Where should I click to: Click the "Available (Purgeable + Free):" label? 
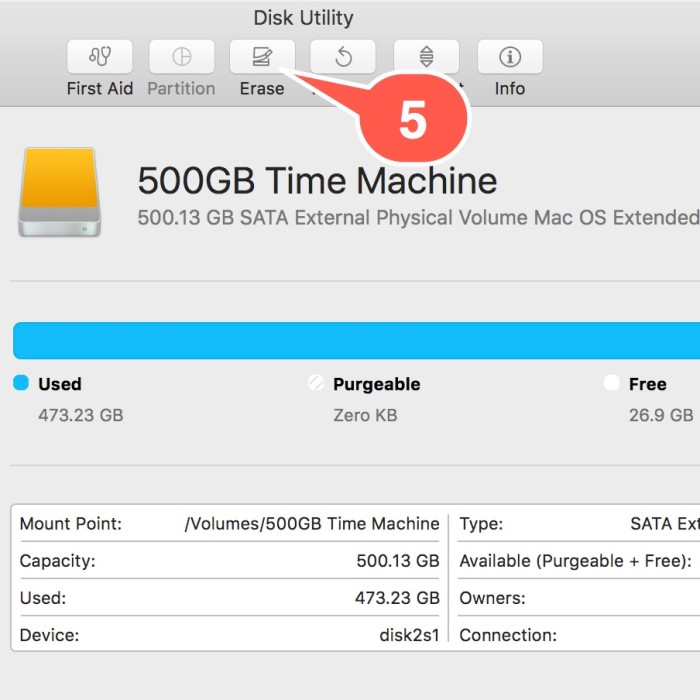576,561
